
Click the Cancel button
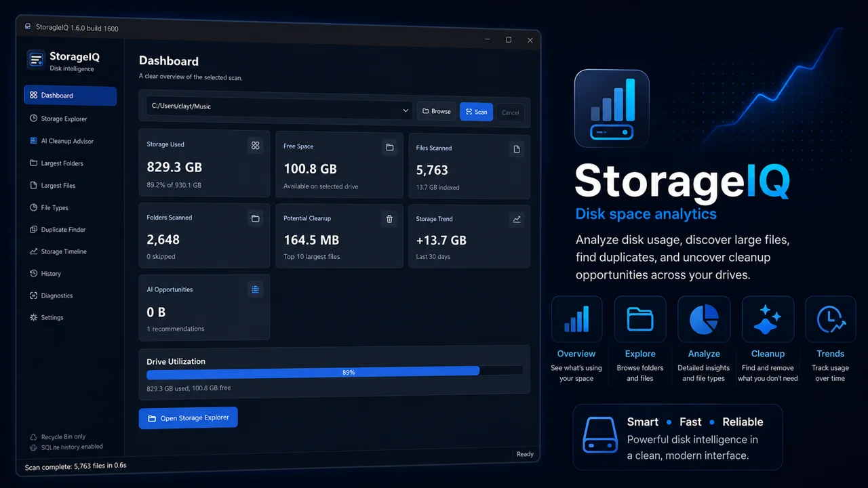[x=510, y=113]
